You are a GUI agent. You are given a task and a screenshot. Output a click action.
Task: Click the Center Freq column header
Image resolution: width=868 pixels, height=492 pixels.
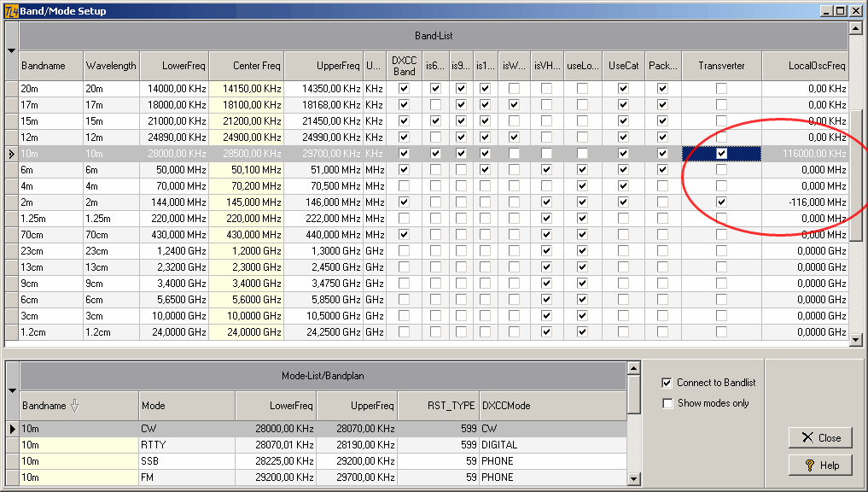pos(247,66)
